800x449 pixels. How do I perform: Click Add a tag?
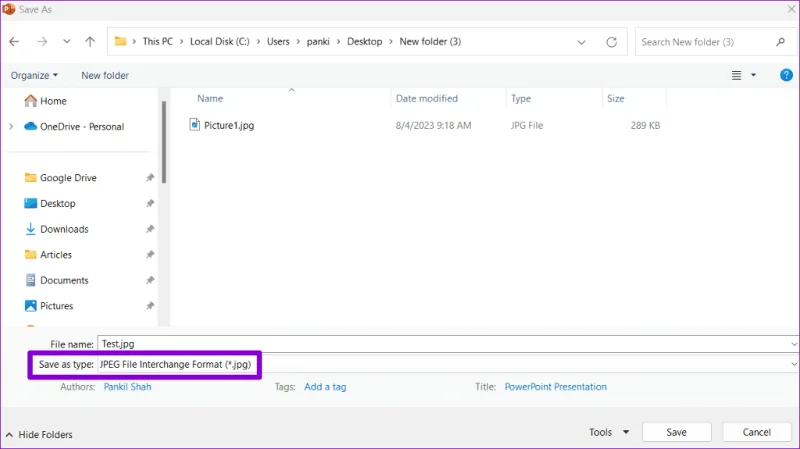(x=325, y=387)
